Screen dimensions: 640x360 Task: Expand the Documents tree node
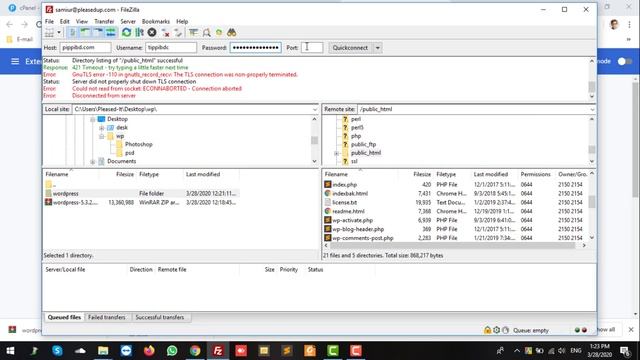[93, 162]
